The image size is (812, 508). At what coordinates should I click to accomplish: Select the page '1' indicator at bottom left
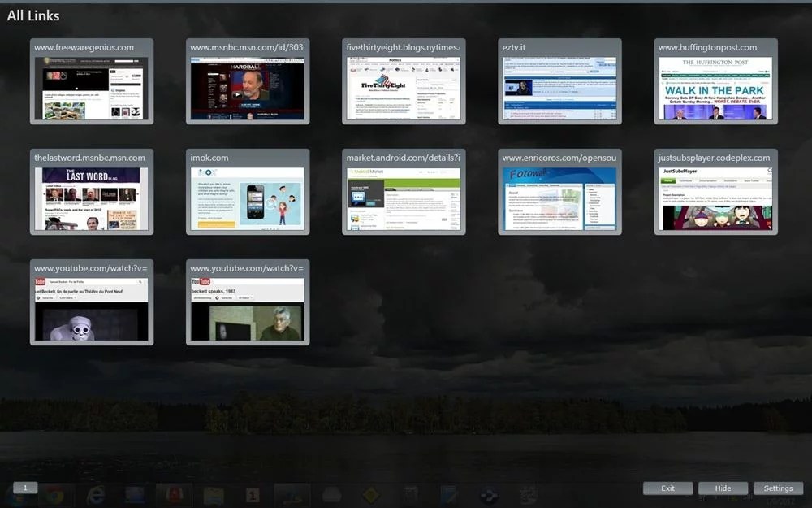[x=25, y=487]
